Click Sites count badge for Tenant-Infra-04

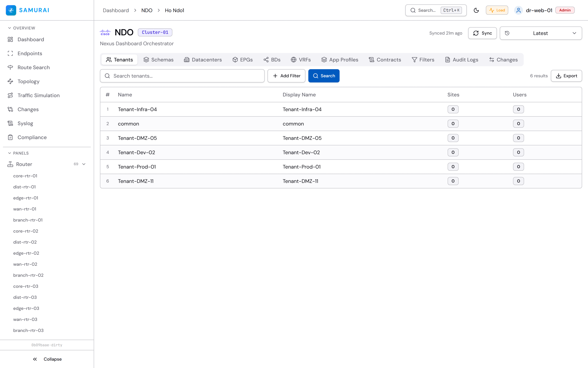[453, 109]
